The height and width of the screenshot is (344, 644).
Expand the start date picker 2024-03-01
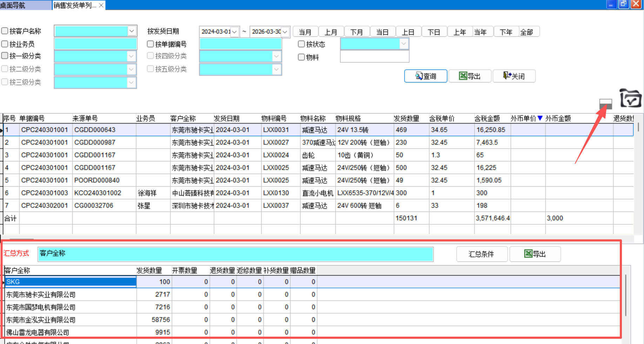pyautogui.click(x=234, y=32)
